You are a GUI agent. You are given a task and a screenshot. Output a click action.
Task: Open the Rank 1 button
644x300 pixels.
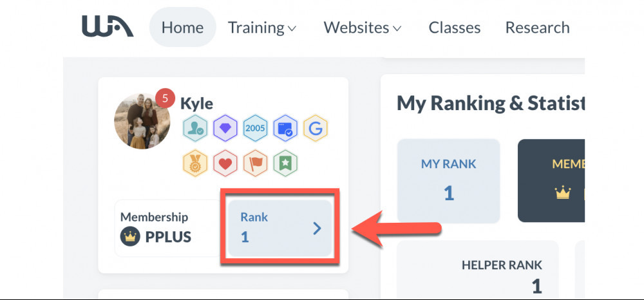point(279,228)
